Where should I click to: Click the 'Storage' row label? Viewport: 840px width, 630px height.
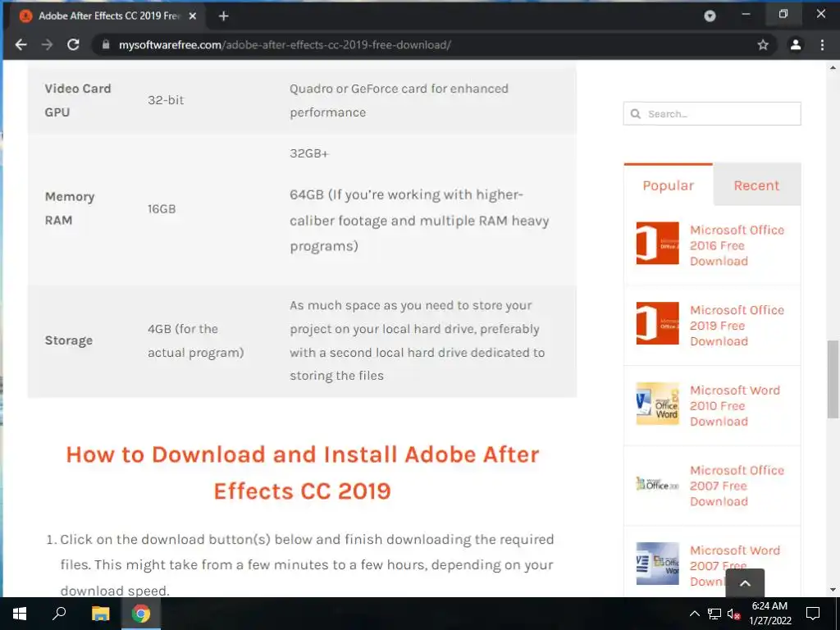click(x=69, y=340)
